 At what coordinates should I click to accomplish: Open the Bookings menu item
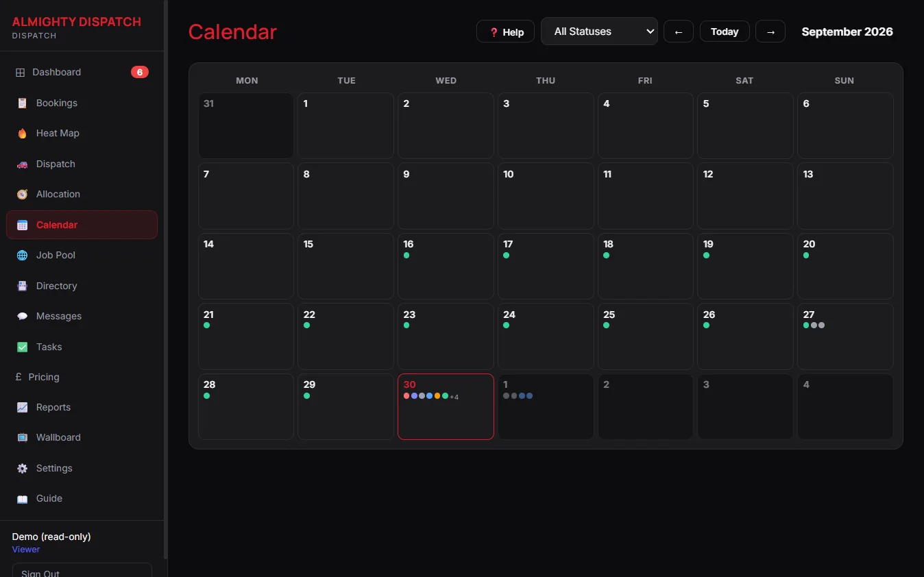[x=82, y=103]
